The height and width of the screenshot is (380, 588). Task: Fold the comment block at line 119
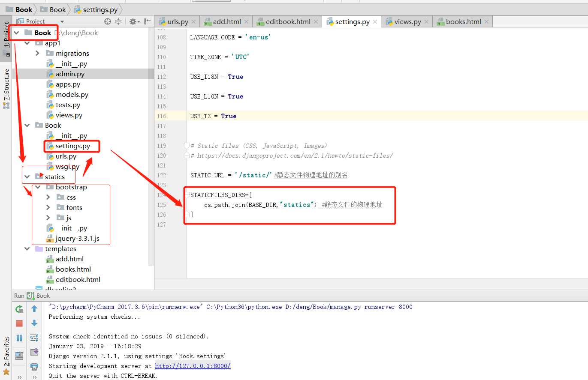point(187,146)
